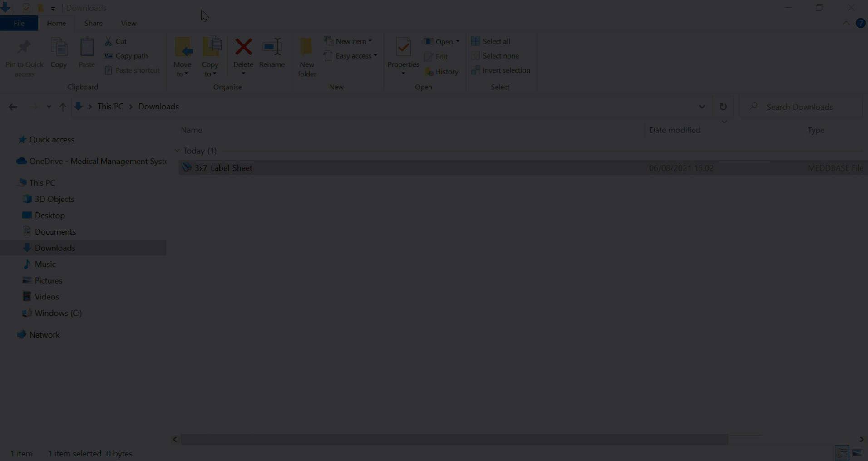Open the File tab
The height and width of the screenshot is (461, 868).
[x=19, y=23]
